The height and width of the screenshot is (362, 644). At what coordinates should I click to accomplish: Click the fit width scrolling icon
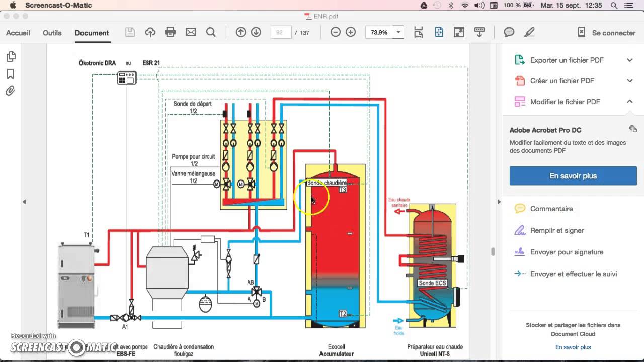[x=419, y=32]
